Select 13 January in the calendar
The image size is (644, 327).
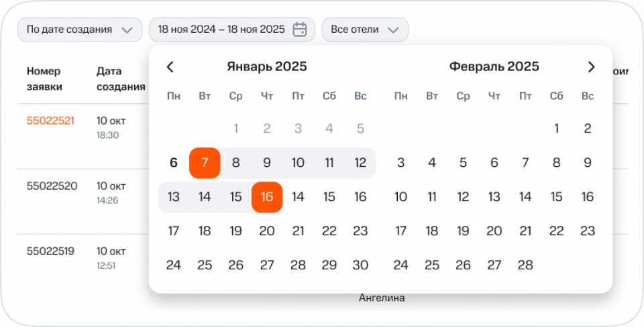[x=174, y=197]
